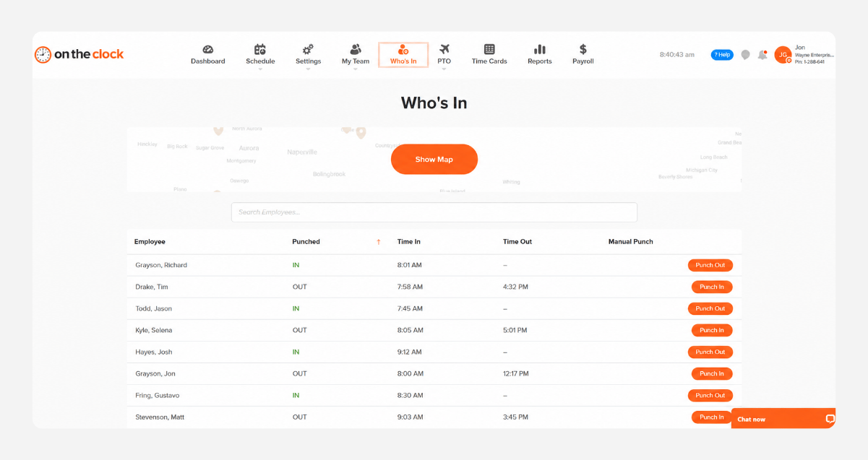
Task: Click the Manual Punch column header
Action: pyautogui.click(x=631, y=242)
